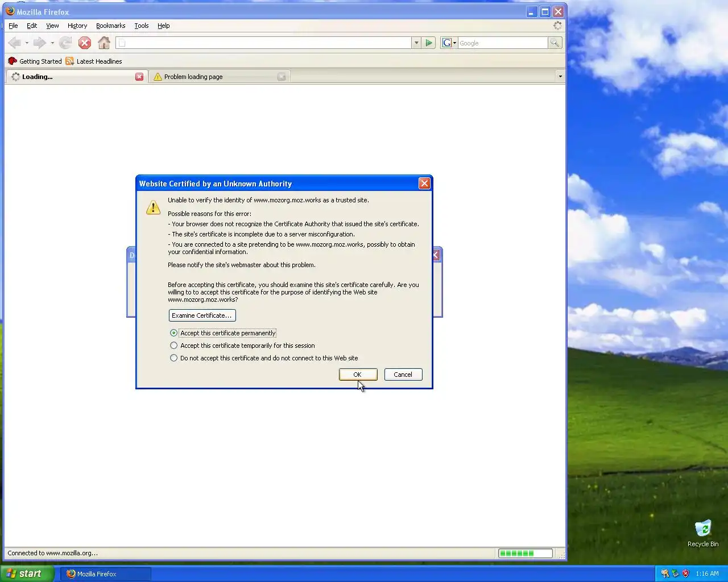Open the Help menu

[164, 26]
